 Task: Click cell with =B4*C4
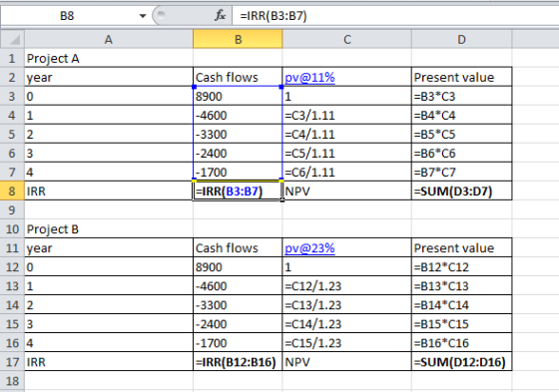tap(461, 115)
